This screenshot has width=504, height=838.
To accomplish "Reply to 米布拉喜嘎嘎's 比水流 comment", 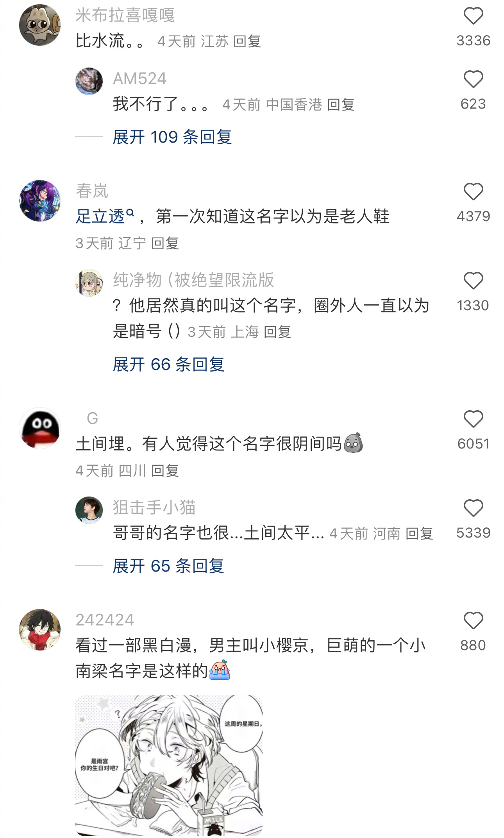I will 247,41.
